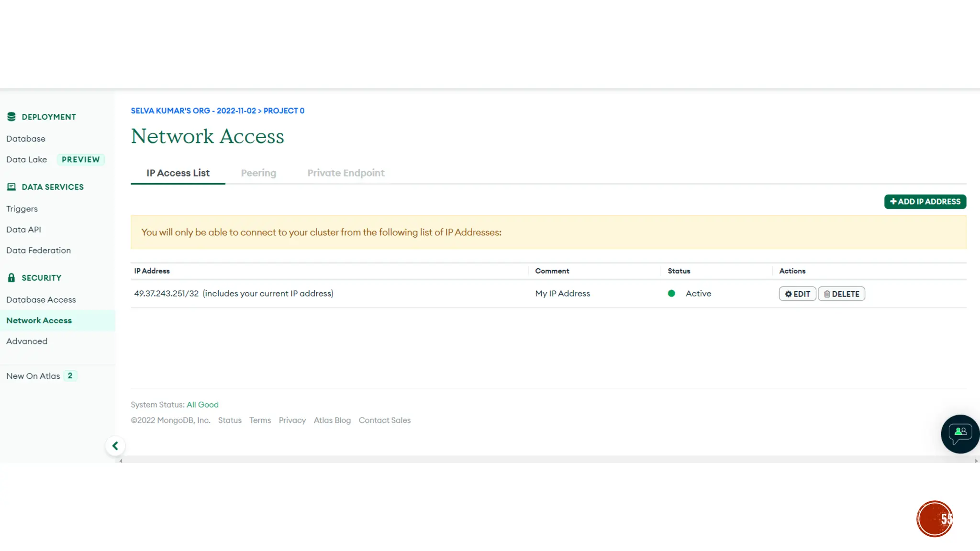Click the red circular 55 badge
Screen dimensions: 980x551
935,519
